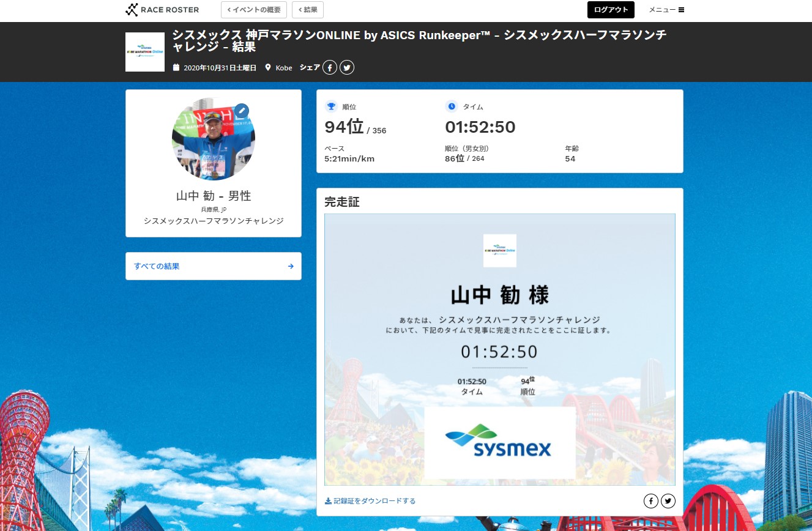Viewport: 812px width, 531px height.
Task: Edit profile photo with pencil icon
Action: point(242,111)
